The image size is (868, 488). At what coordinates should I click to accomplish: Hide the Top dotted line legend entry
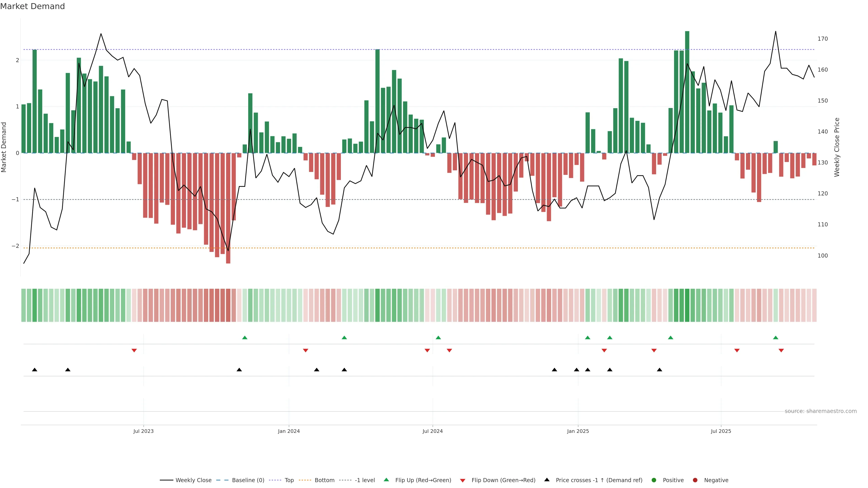tap(289, 480)
